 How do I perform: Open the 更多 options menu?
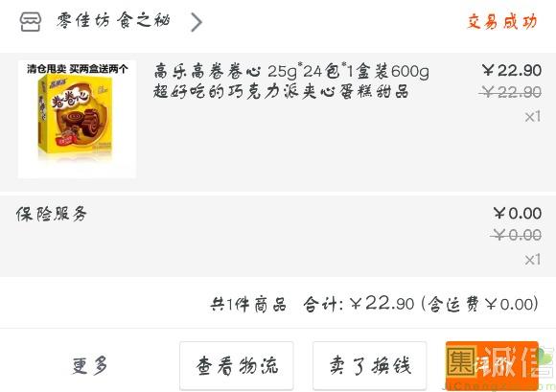click(90, 366)
